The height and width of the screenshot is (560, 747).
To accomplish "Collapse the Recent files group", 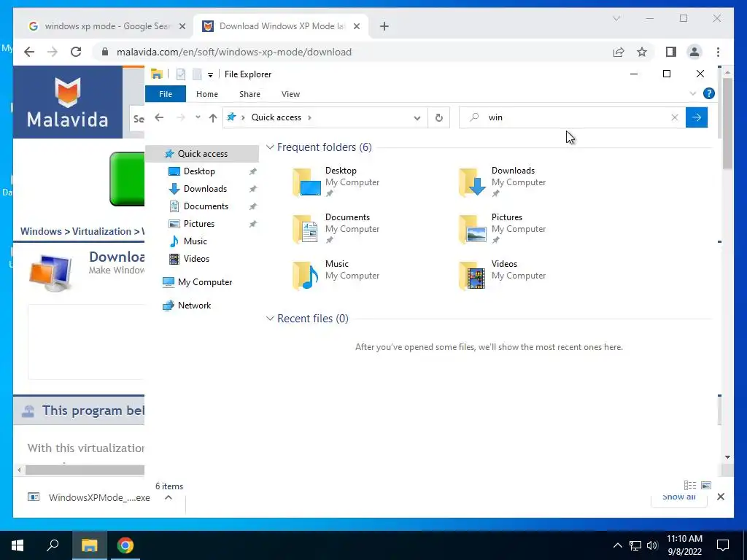I will pyautogui.click(x=270, y=319).
